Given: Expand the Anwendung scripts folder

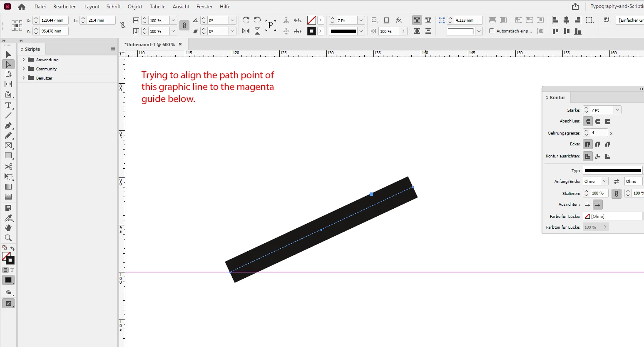Looking at the screenshot, I should point(24,60).
